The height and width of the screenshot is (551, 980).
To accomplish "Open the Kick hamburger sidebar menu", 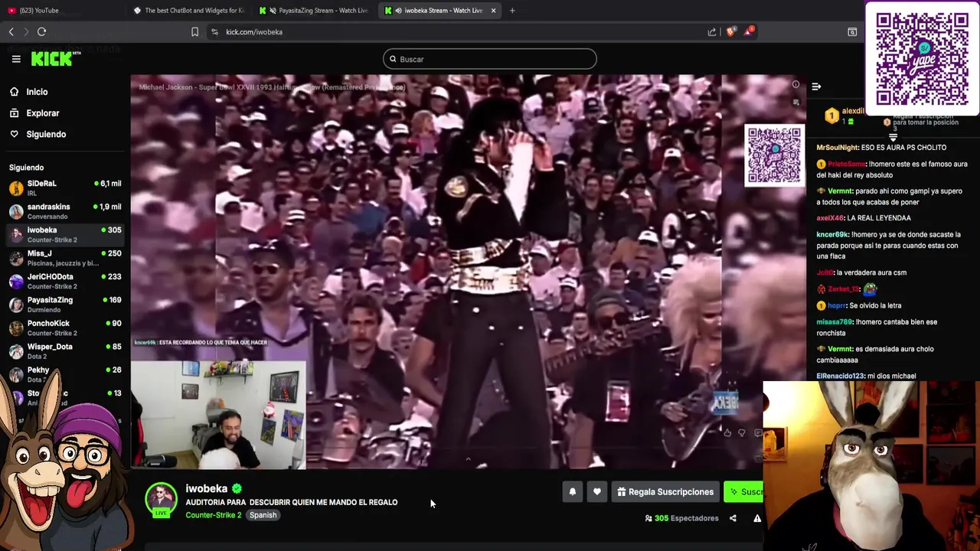I will pyautogui.click(x=15, y=59).
